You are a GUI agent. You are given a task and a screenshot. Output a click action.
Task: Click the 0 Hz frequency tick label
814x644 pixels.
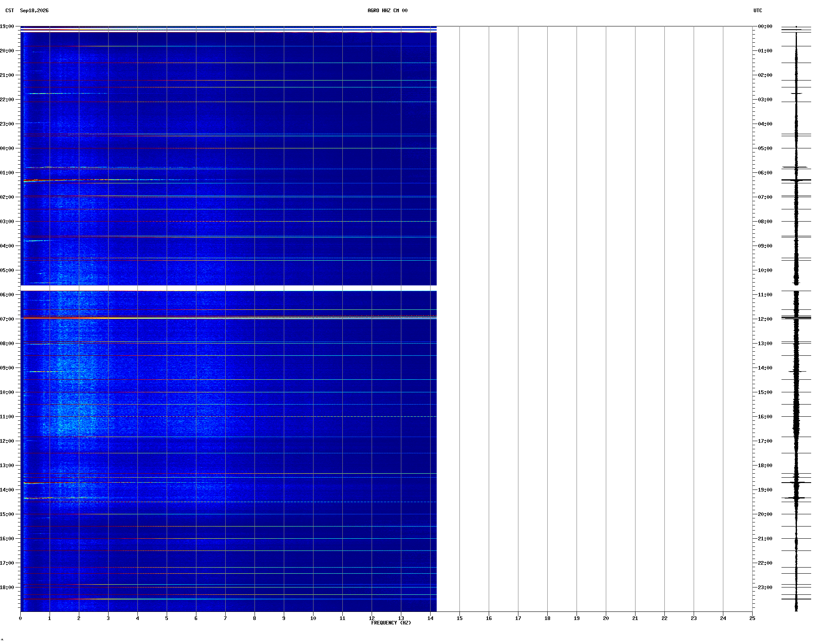click(x=20, y=618)
